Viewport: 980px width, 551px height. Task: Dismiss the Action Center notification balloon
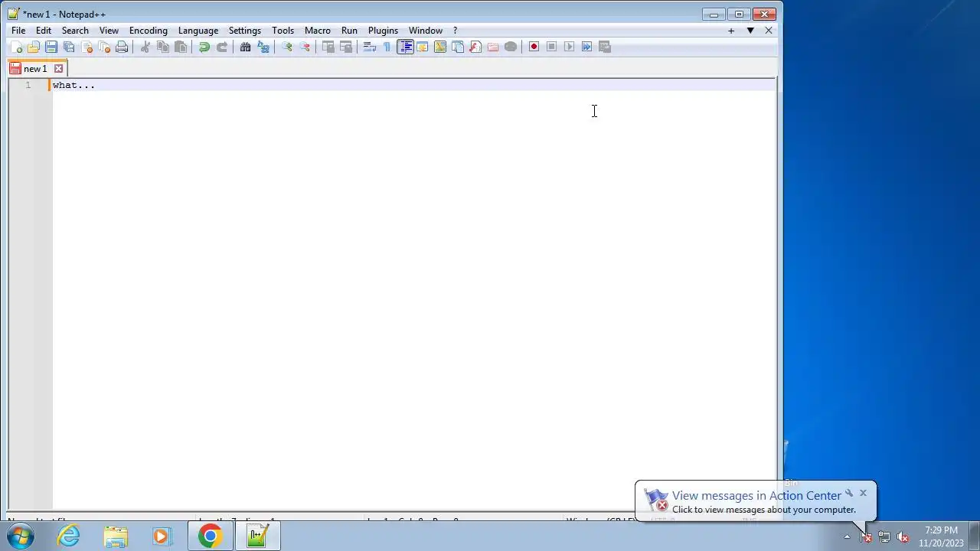pyautogui.click(x=863, y=493)
